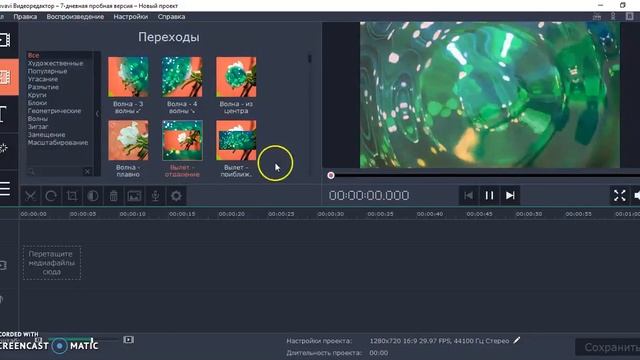Select the Круги category

tap(37, 95)
